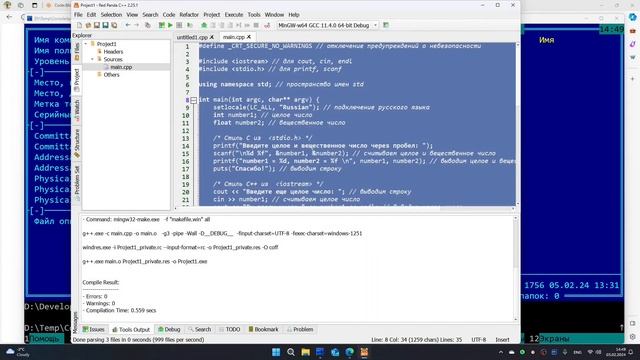Open the Execute menu
Image resolution: width=640 pixels, height=360 pixels.
(233, 15)
